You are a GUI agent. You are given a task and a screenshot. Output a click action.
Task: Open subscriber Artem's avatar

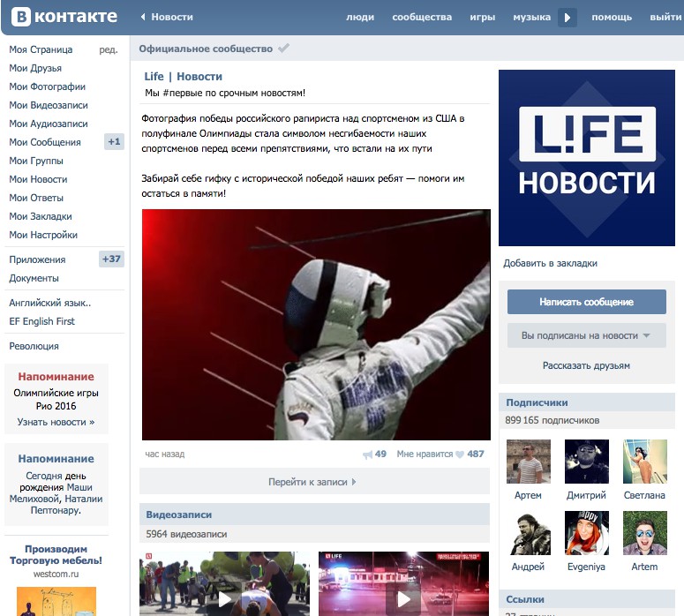click(x=645, y=533)
